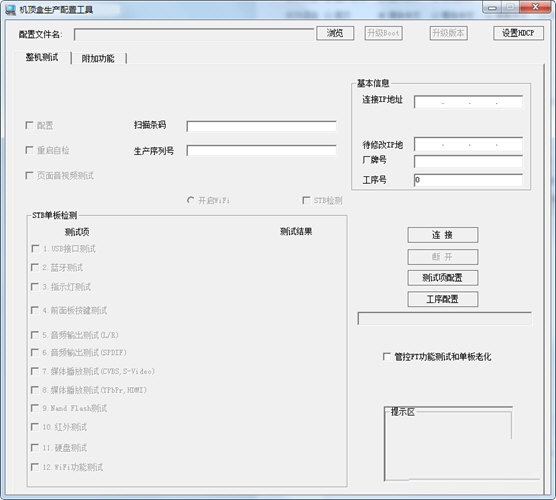Click the status field below 工序配置
Image resolution: width=556 pixels, height=500 pixels.
click(x=445, y=318)
